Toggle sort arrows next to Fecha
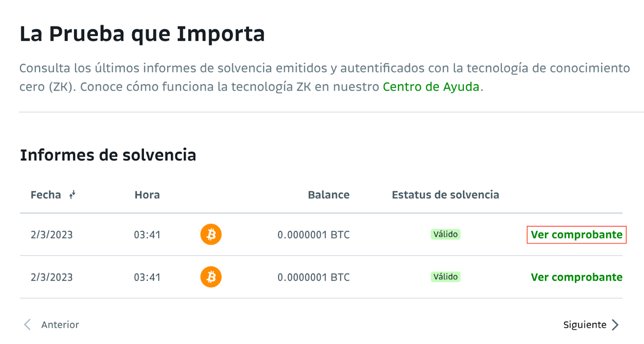The width and height of the screenshot is (644, 344). [72, 195]
